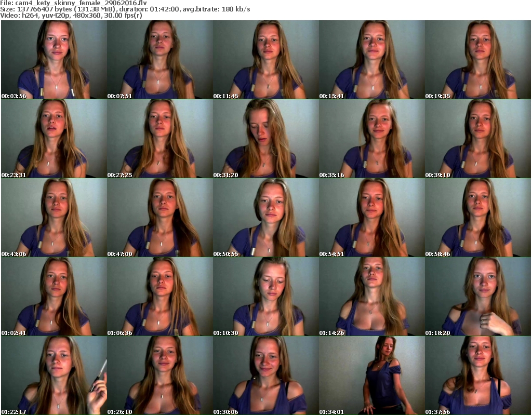Image resolution: width=532 pixels, height=415 pixels.
Task: Open the frame at 00:31:20
Action: coord(265,139)
